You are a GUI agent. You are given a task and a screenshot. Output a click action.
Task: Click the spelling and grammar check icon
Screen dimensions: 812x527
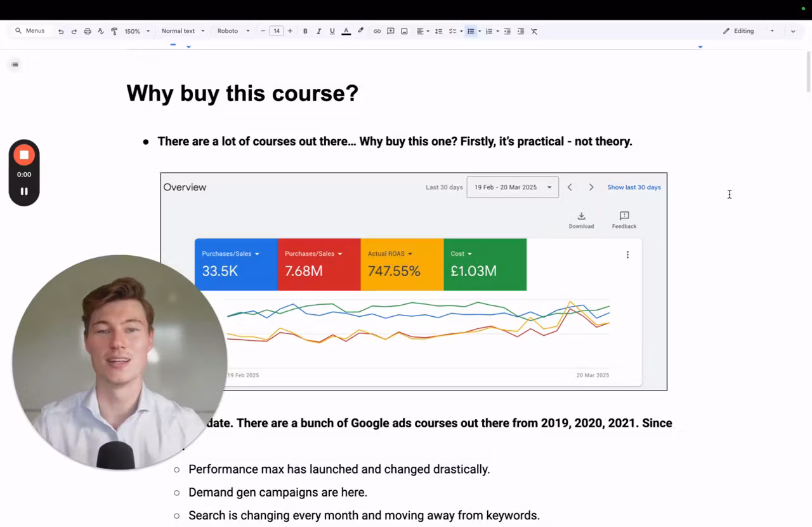point(100,30)
